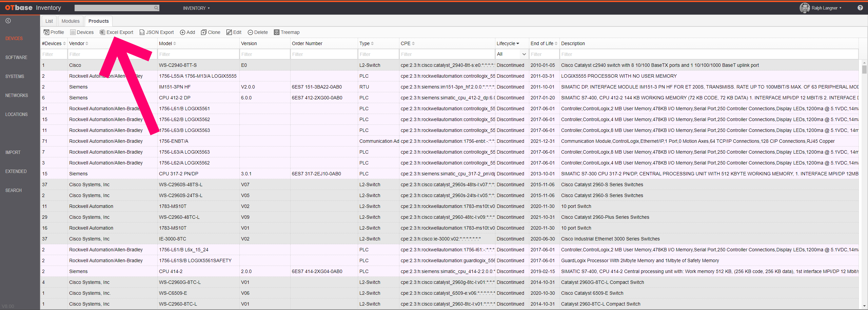Open the Ralph Langner user menu
The width and height of the screenshot is (868, 310).
(826, 8)
